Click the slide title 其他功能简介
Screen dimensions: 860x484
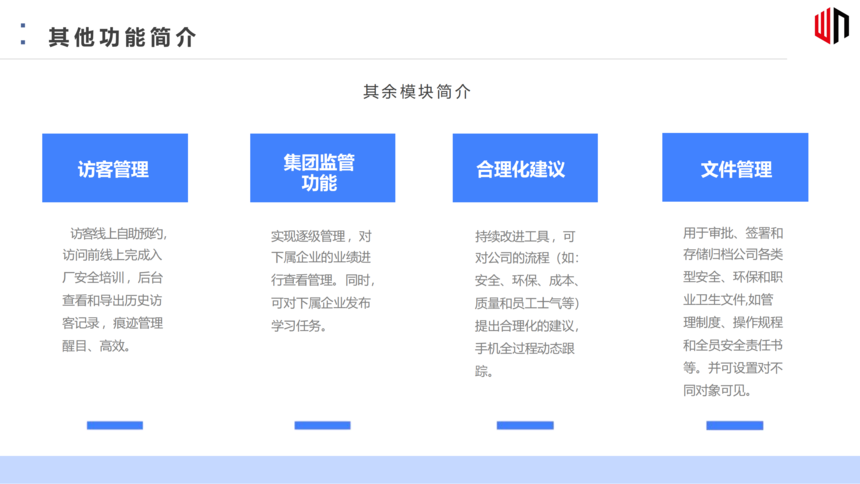pyautogui.click(x=122, y=37)
